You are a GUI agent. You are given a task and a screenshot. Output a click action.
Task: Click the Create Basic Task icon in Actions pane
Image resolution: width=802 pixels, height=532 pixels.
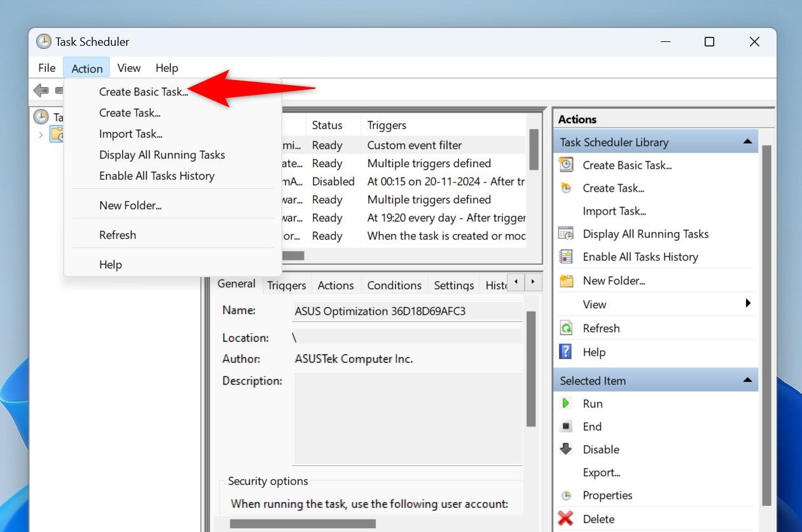coord(565,165)
